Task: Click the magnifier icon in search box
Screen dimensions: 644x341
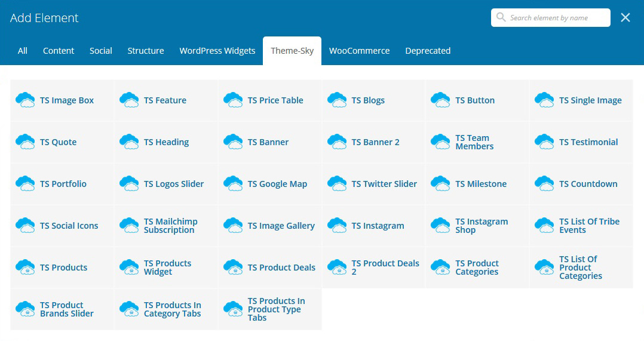Action: 501,17
